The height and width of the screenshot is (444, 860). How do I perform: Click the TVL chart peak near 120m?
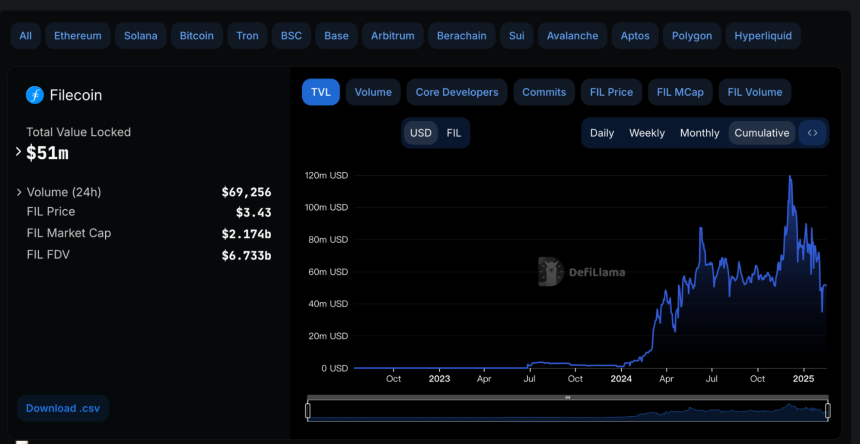[790, 177]
